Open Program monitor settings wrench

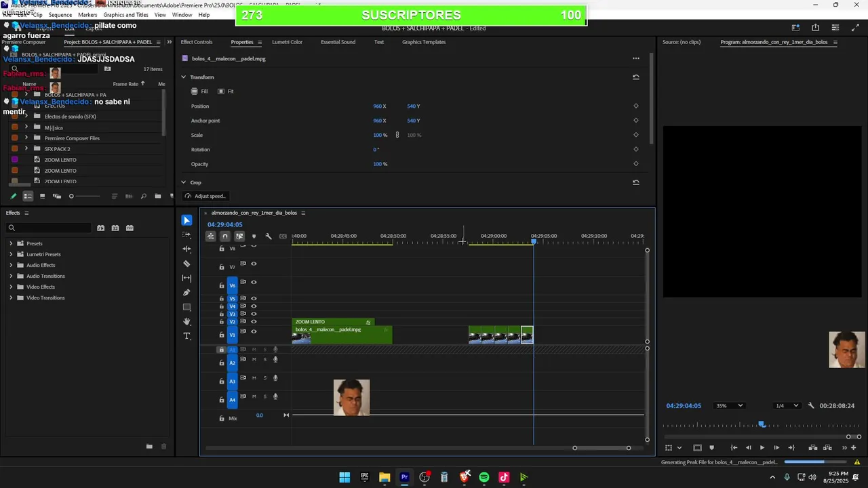[x=811, y=405]
